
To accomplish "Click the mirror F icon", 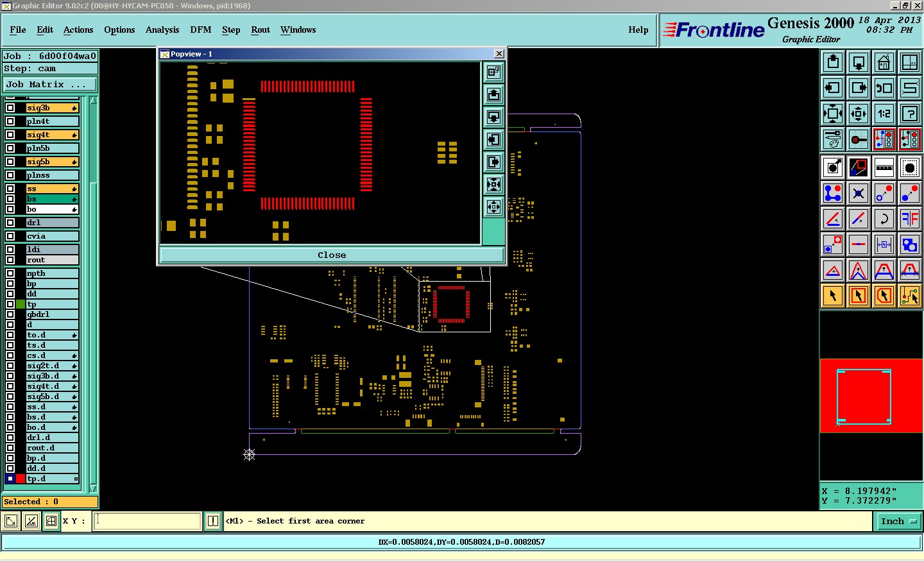I will point(910,219).
